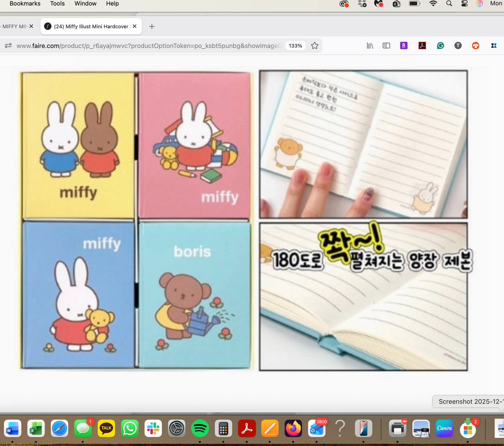504x446 pixels.
Task: Open Microsoft app with download badge in dock
Action: click(x=468, y=429)
